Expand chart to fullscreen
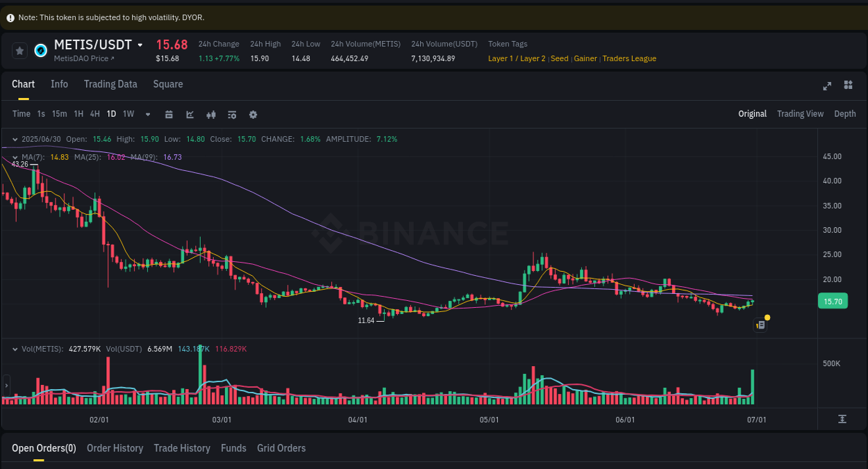868x469 pixels. tap(827, 85)
